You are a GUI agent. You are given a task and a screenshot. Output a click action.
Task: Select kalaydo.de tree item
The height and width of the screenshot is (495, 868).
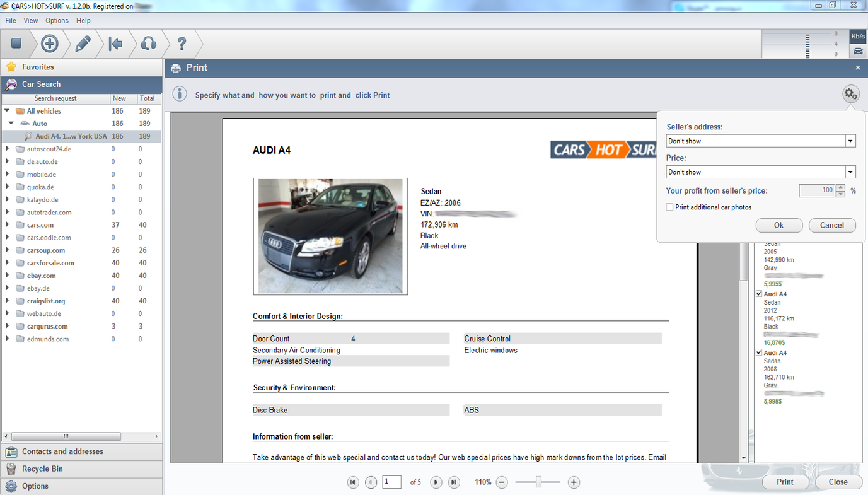coord(42,199)
